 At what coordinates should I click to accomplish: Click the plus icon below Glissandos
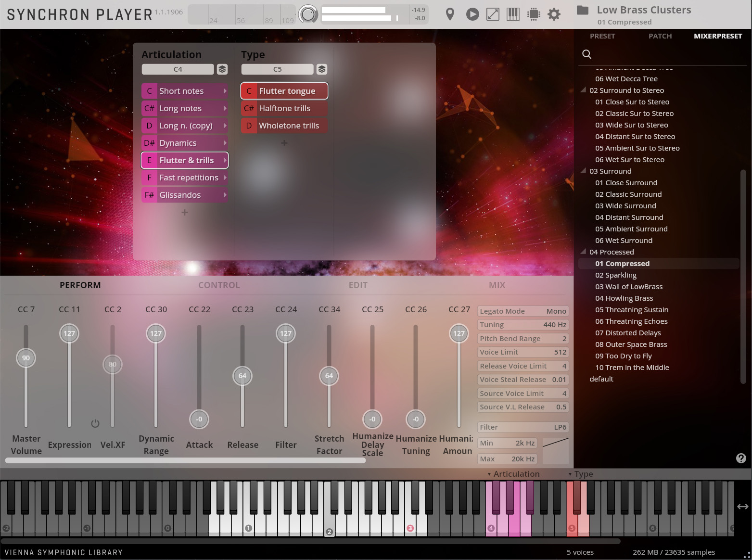point(185,212)
